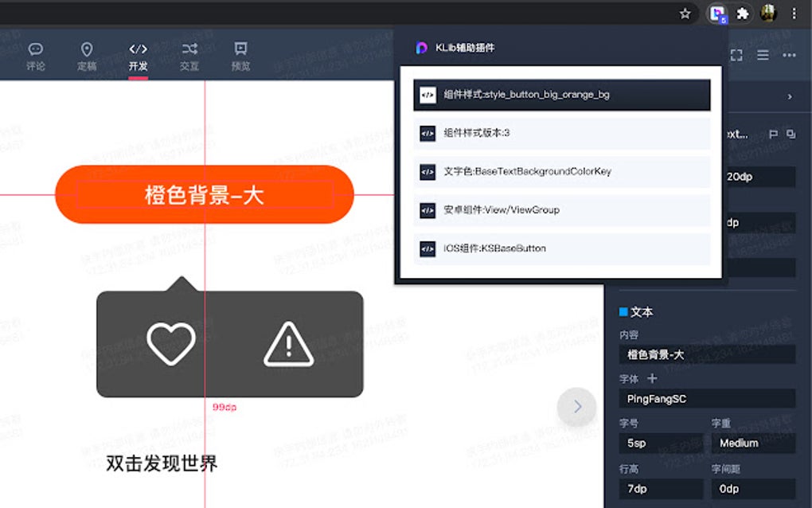Expand the right panel chevron arrow
This screenshot has height=508, width=812.
click(790, 97)
